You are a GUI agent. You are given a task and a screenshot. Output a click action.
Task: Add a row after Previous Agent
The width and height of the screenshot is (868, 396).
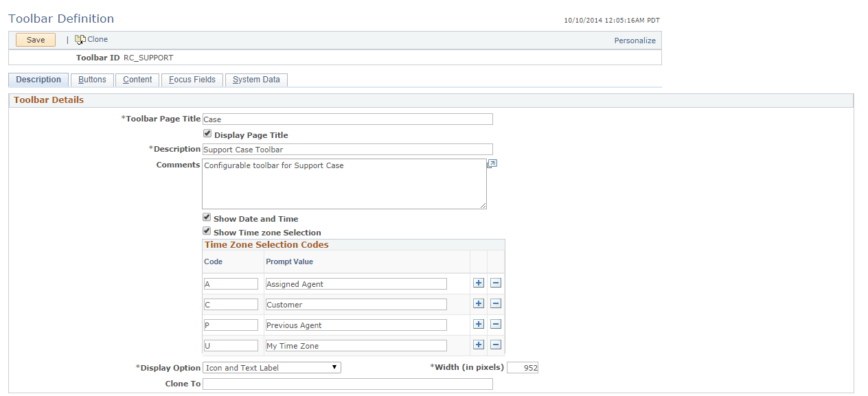click(478, 324)
